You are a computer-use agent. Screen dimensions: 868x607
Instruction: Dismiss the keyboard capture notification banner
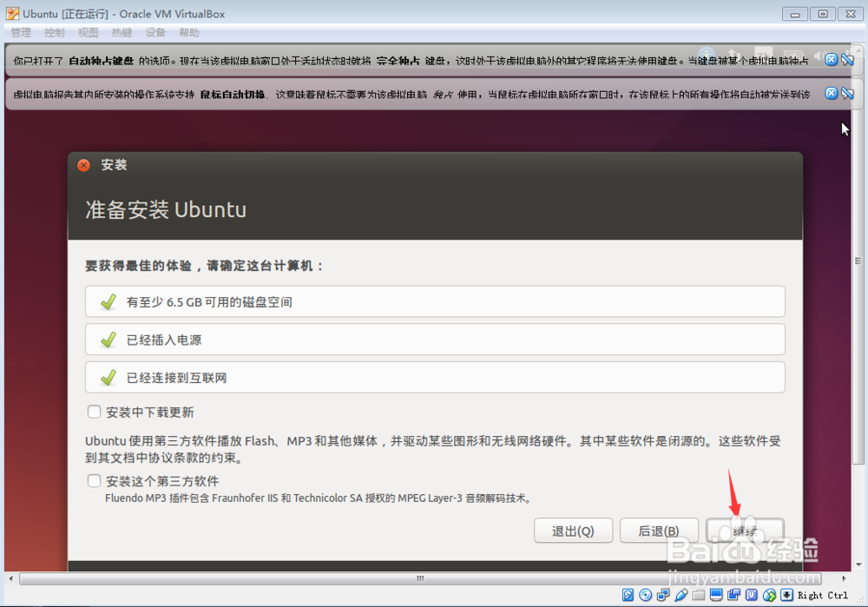click(832, 59)
